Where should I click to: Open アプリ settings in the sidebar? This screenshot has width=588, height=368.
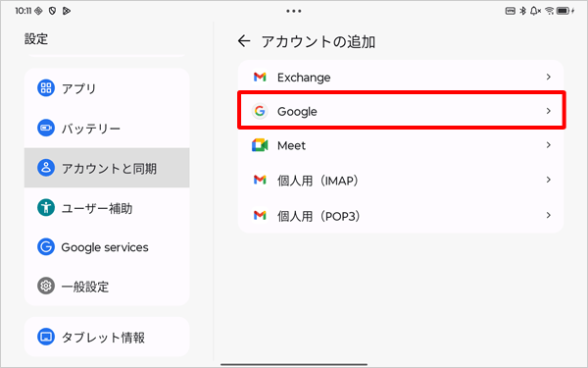coord(107,88)
